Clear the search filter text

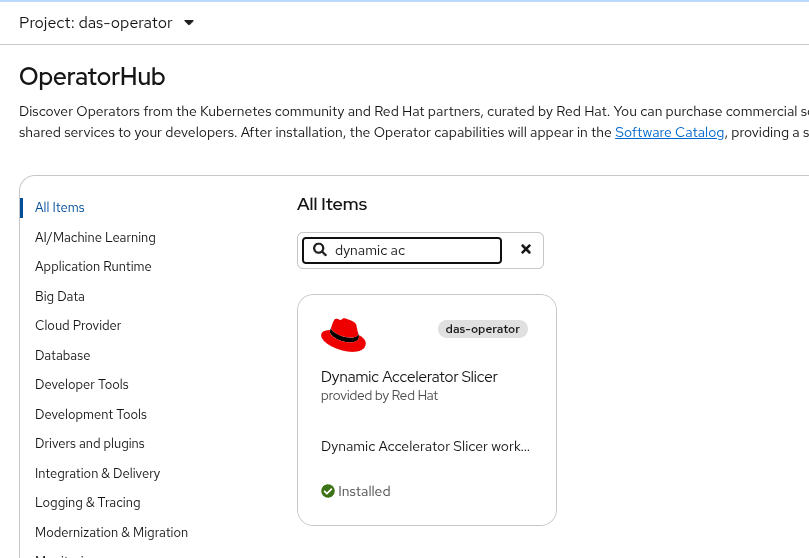[526, 250]
